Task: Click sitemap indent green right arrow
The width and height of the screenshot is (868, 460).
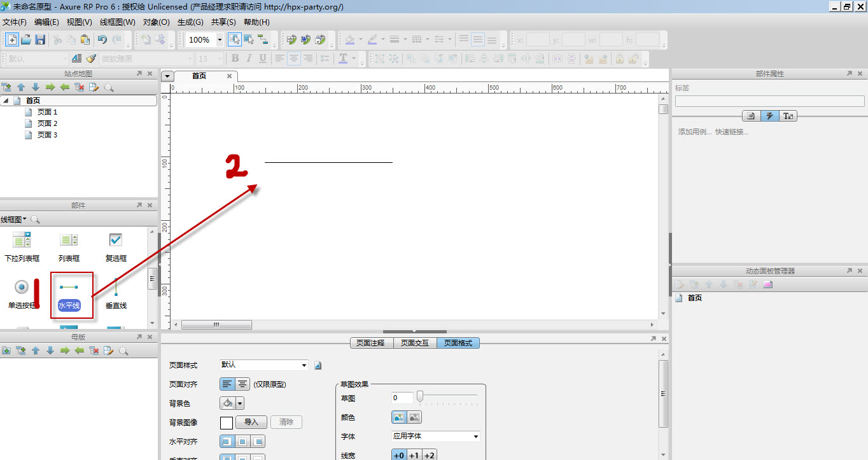Action: [50, 87]
